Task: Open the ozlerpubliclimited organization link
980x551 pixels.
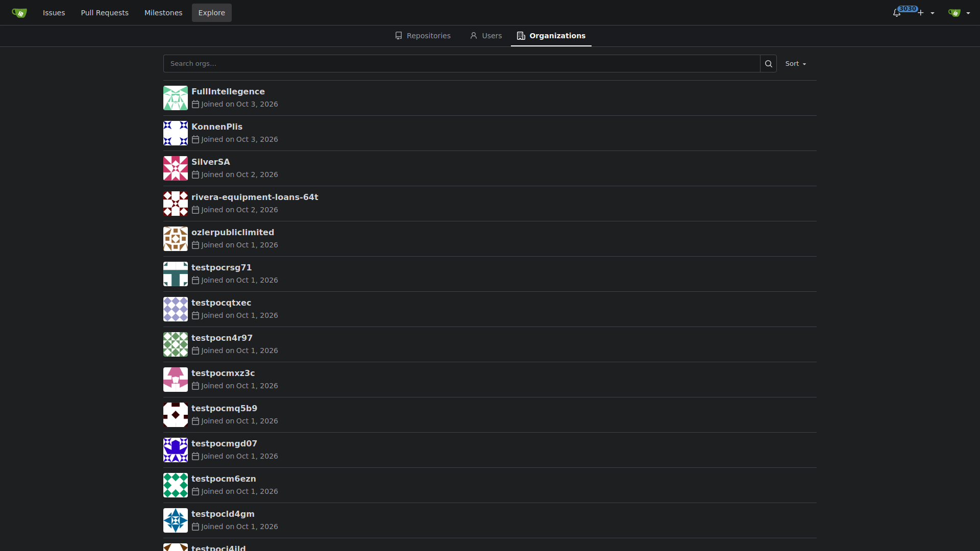Action: [x=233, y=232]
